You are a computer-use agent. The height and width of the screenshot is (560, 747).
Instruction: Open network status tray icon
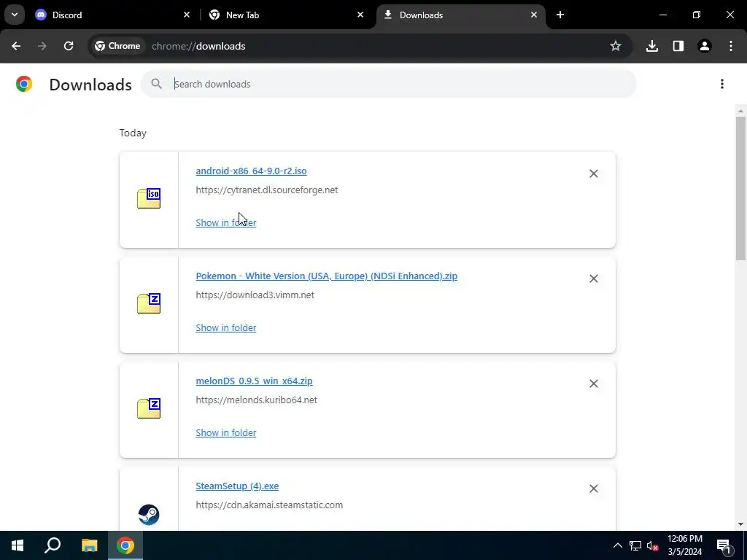[x=635, y=545]
